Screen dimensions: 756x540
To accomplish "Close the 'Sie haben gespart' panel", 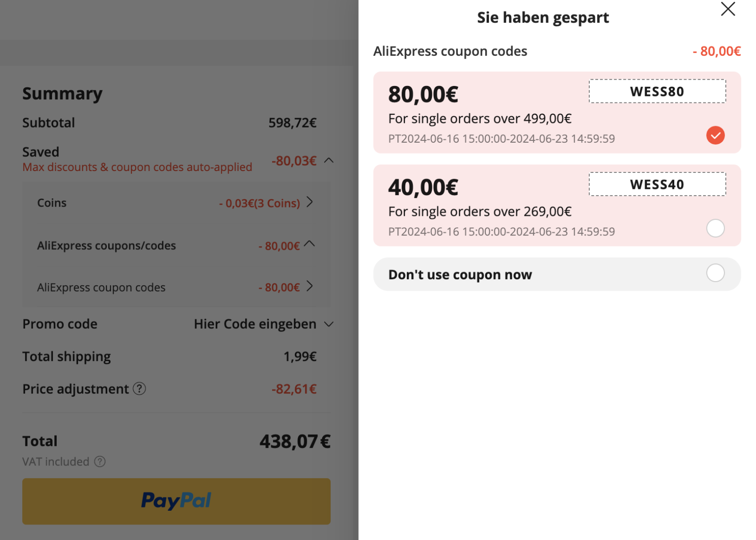I will pyautogui.click(x=728, y=9).
